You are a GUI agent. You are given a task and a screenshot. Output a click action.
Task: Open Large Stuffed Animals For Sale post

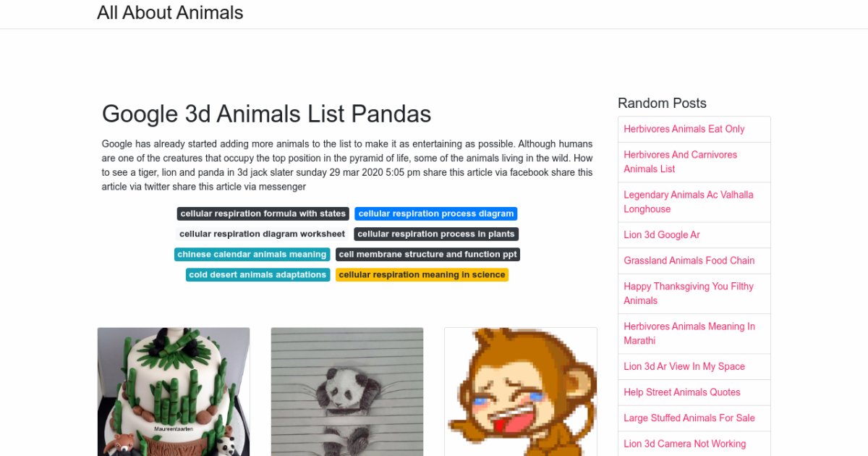[x=689, y=418]
